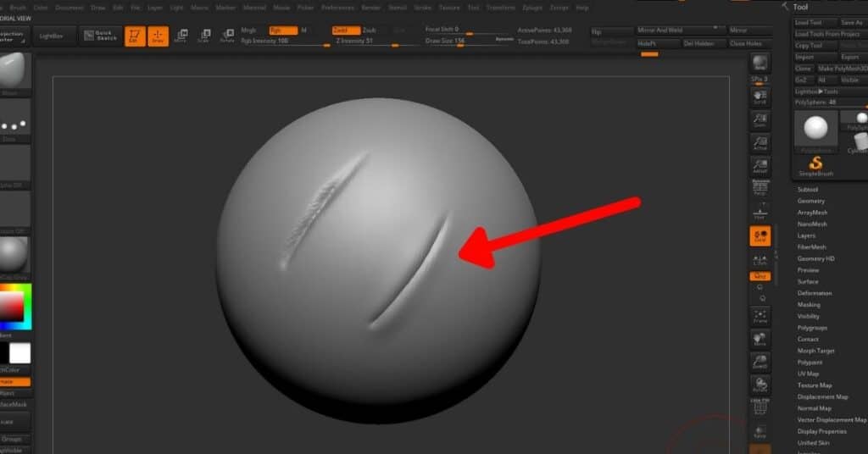Select the Move transform icon
Viewport: 868px width, 454px height.
181,36
